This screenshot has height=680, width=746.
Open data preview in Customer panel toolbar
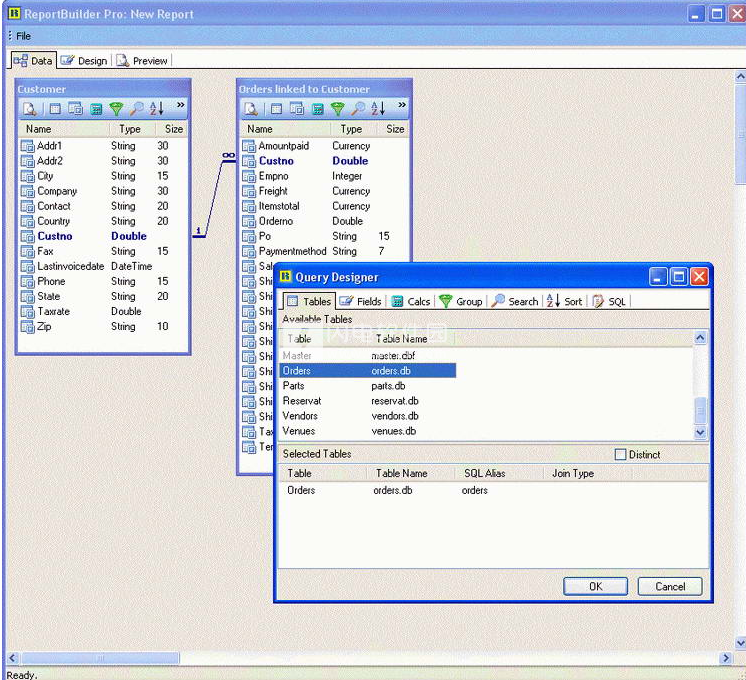pos(29,109)
